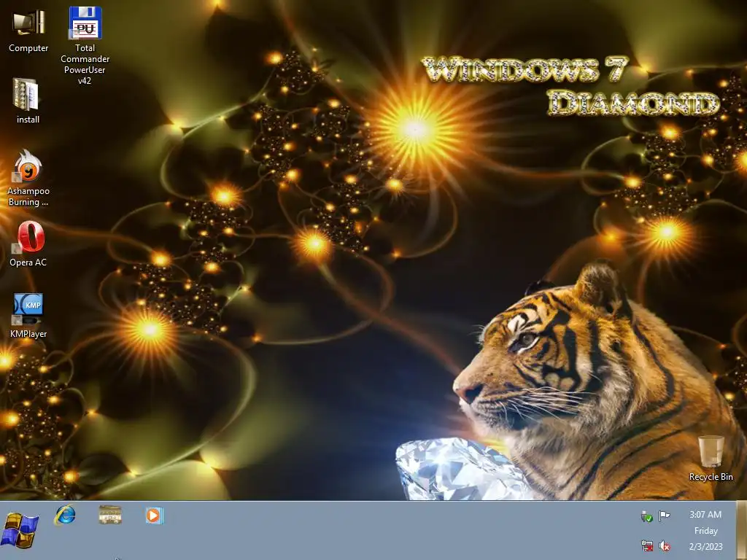The height and width of the screenshot is (560, 747).
Task: Open the Recycle Bin
Action: click(x=711, y=458)
